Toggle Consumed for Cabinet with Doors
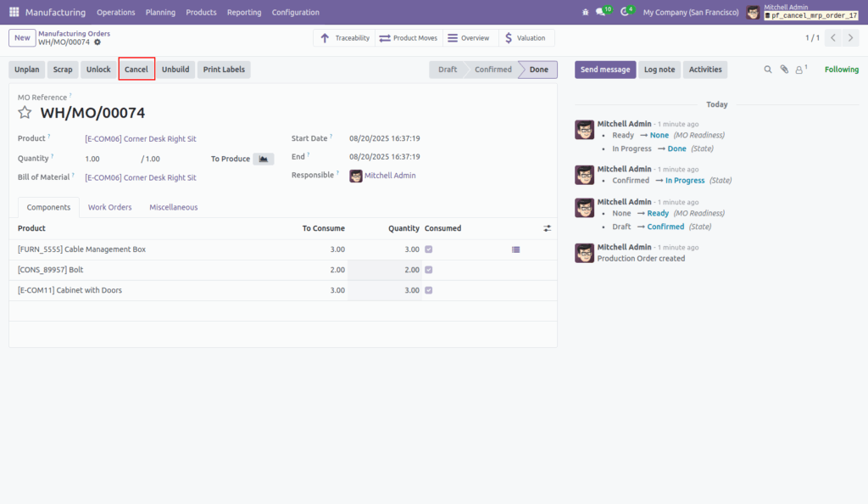 pyautogui.click(x=428, y=289)
